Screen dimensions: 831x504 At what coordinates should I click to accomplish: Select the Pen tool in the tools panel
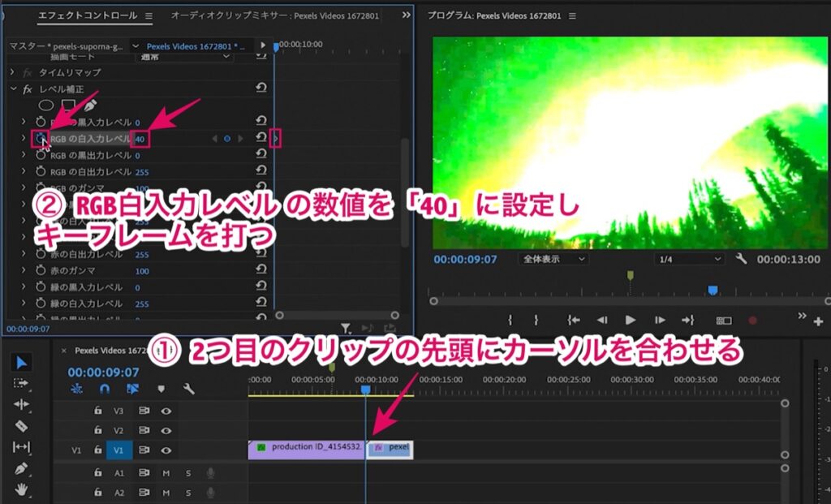[21, 468]
